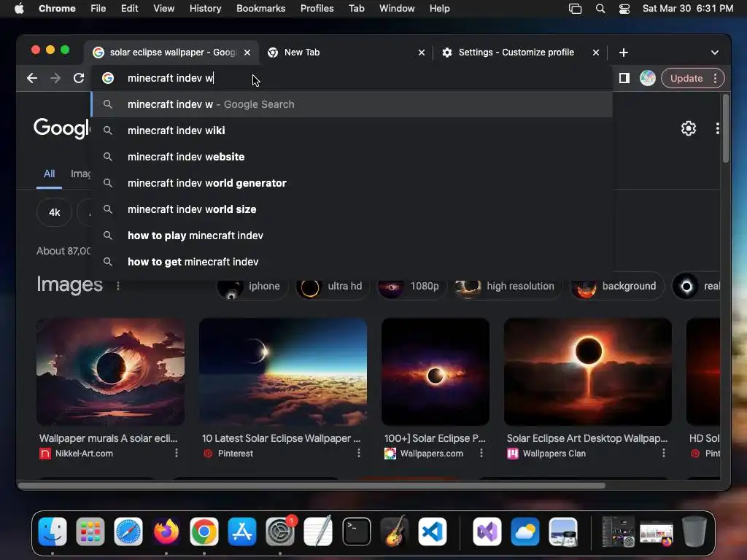Filter images by 1080p chip
This screenshot has width=747, height=560.
coord(411,286)
